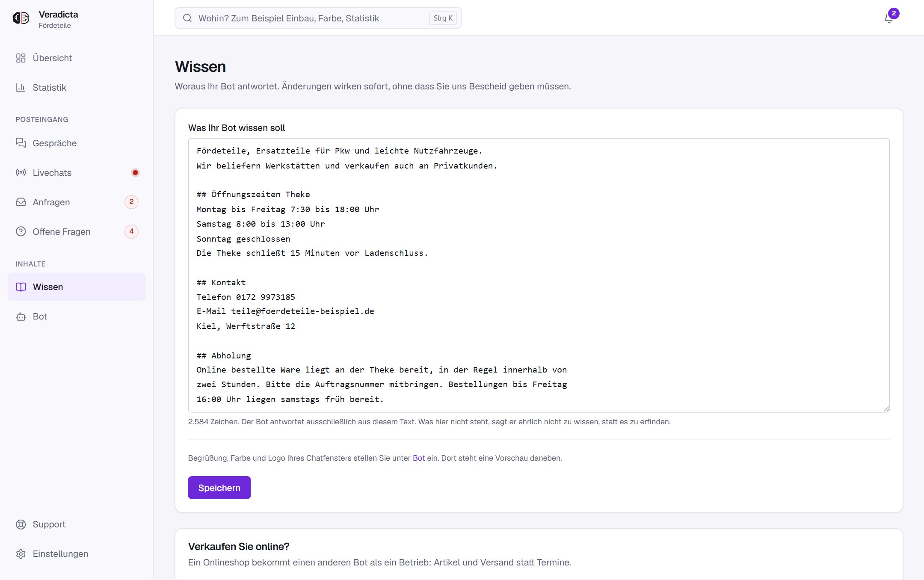Open the Übersicht dashboard icon

tap(21, 58)
